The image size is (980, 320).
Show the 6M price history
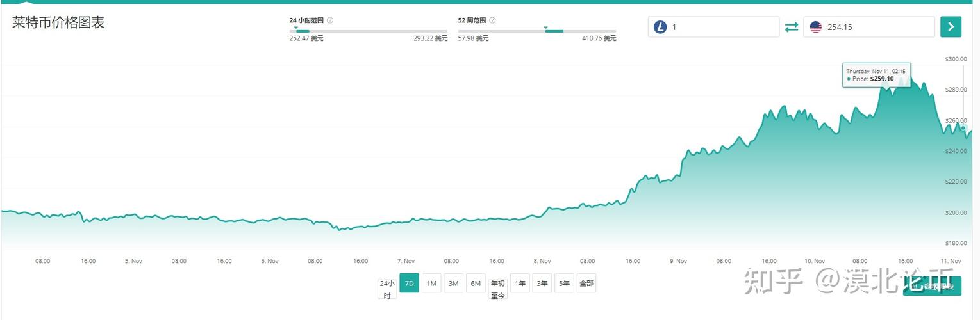[x=475, y=283]
